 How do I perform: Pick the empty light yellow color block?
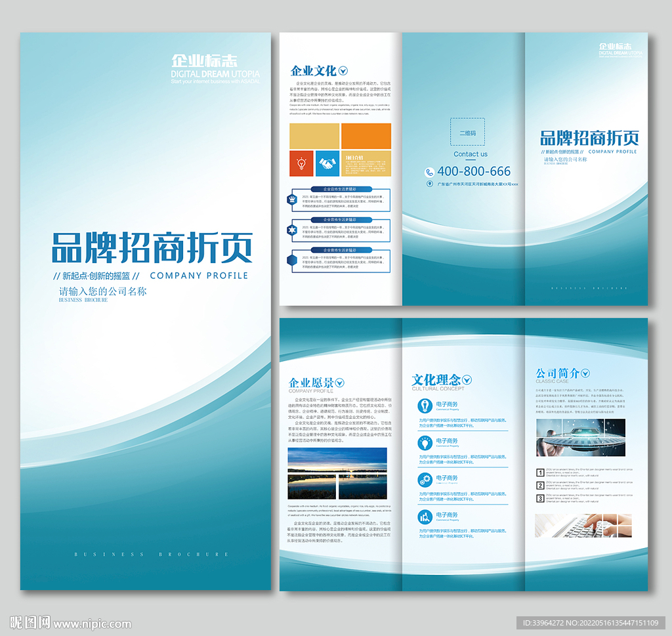pos(314,136)
